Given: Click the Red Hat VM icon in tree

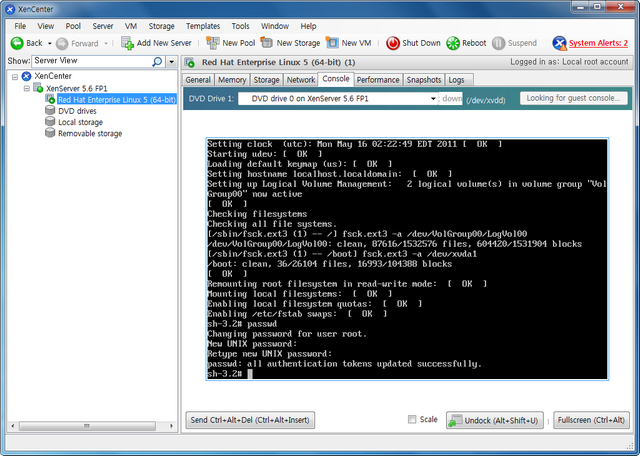Looking at the screenshot, I should point(50,99).
